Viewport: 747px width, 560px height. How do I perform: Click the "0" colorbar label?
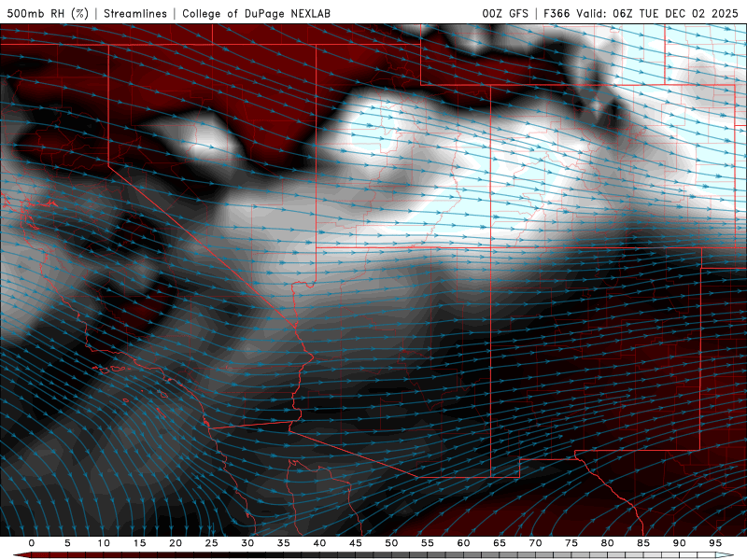tap(32, 543)
